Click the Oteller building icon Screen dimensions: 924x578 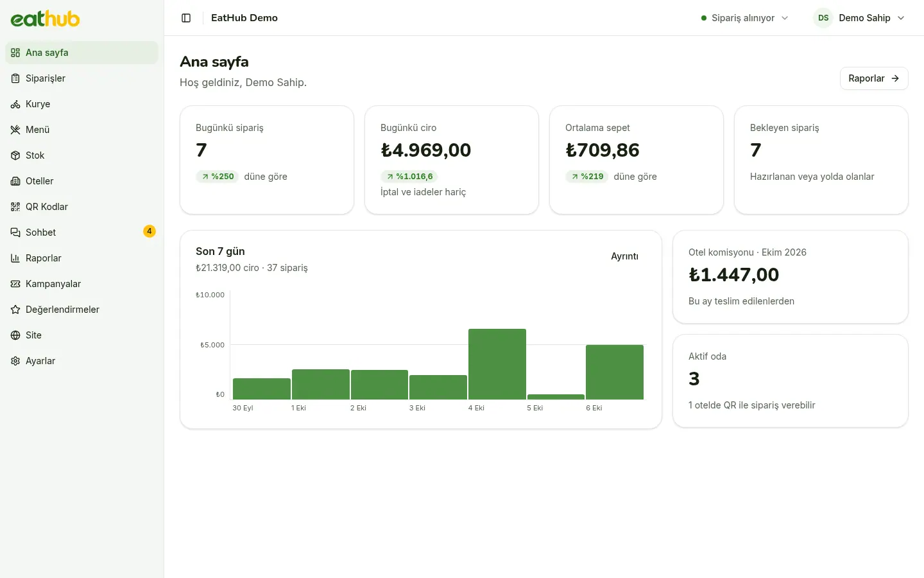(15, 181)
